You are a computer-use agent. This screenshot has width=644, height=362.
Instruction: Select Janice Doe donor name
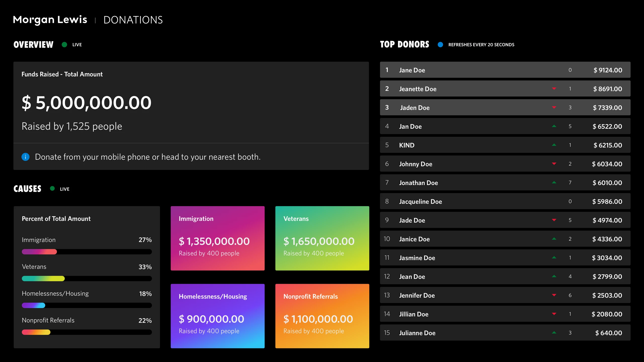click(x=414, y=239)
